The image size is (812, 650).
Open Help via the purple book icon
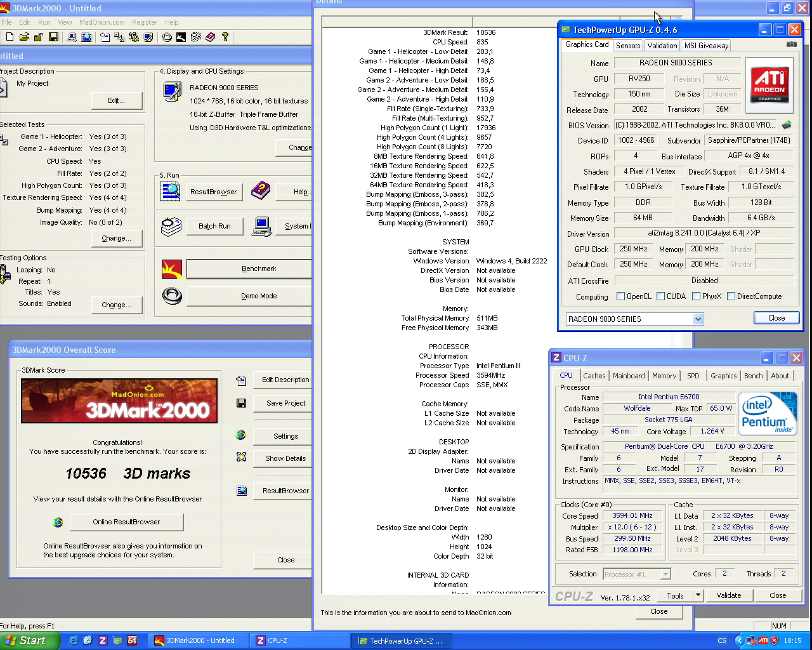261,189
